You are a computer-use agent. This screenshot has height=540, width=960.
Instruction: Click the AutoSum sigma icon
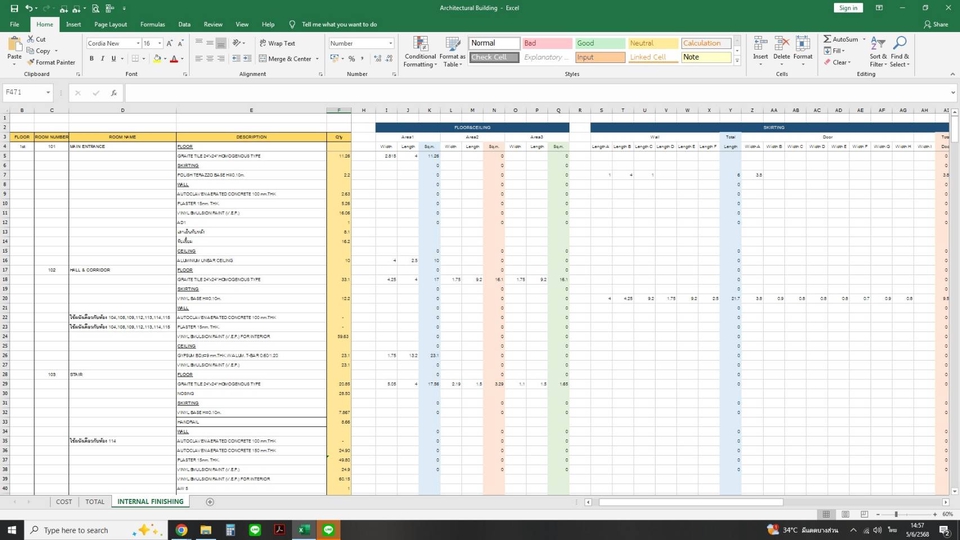pyautogui.click(x=827, y=39)
